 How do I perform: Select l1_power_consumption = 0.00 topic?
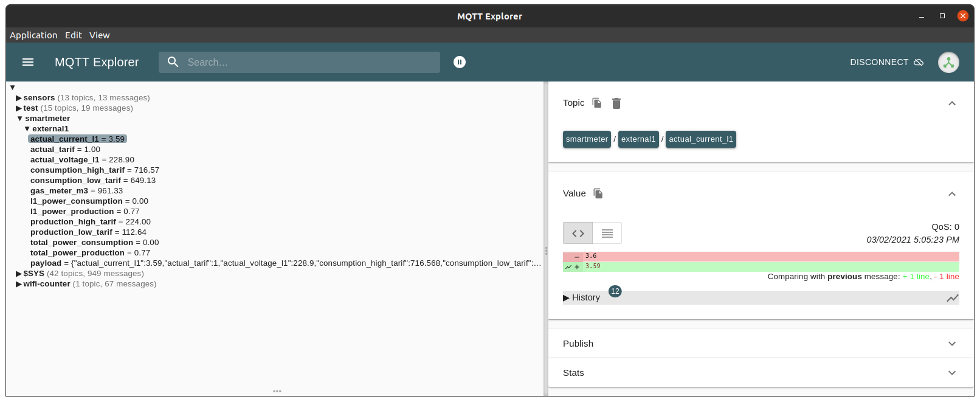(x=89, y=201)
